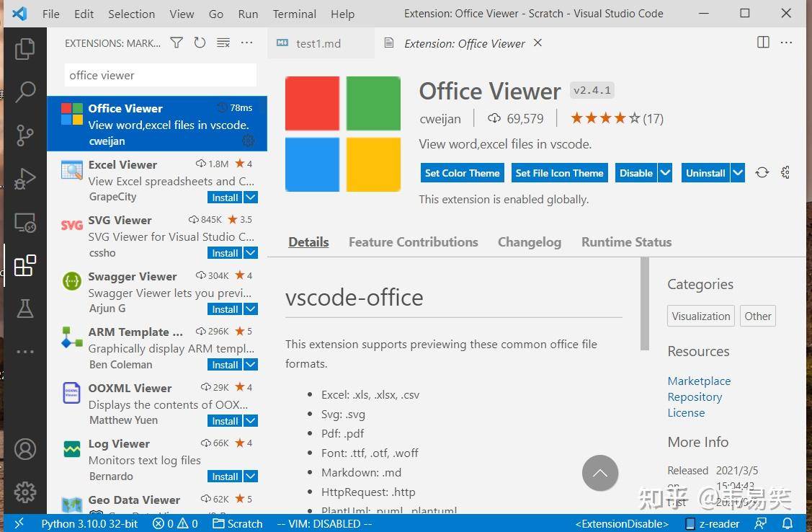Click ExtensionDisable status bar item
This screenshot has height=532, width=812.
(x=621, y=524)
